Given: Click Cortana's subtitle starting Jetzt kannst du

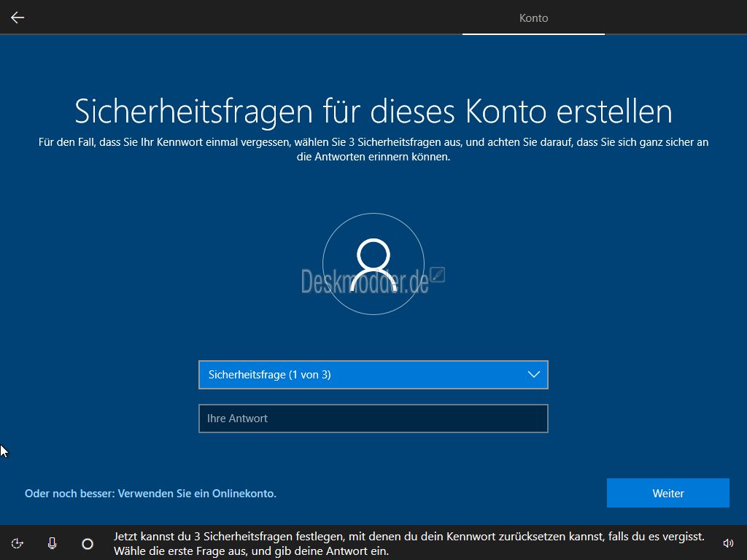Looking at the screenshot, I should point(409,537).
